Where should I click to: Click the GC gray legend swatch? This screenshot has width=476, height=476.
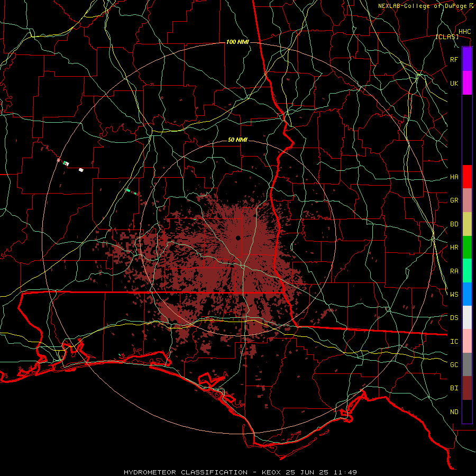(467, 364)
